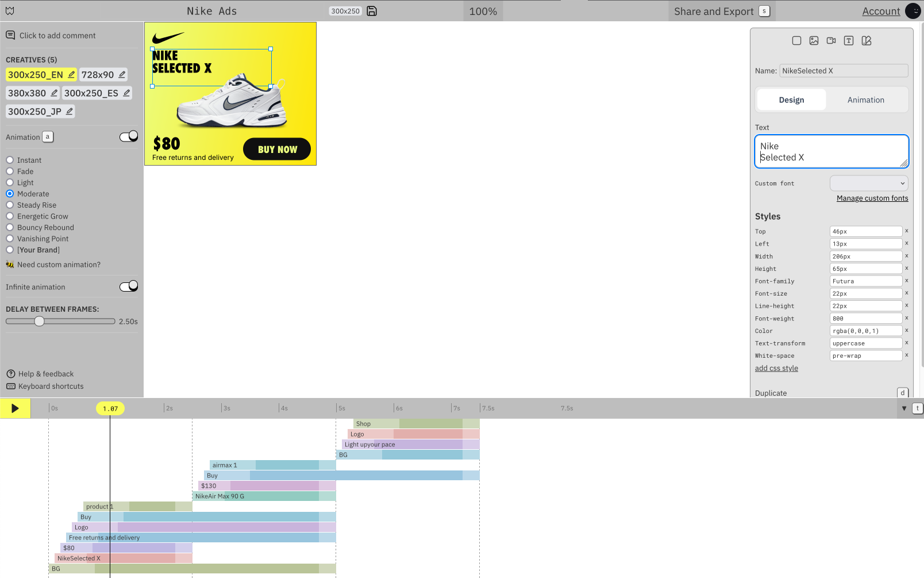The height and width of the screenshot is (578, 924).
Task: Remove the Width style property
Action: click(907, 256)
